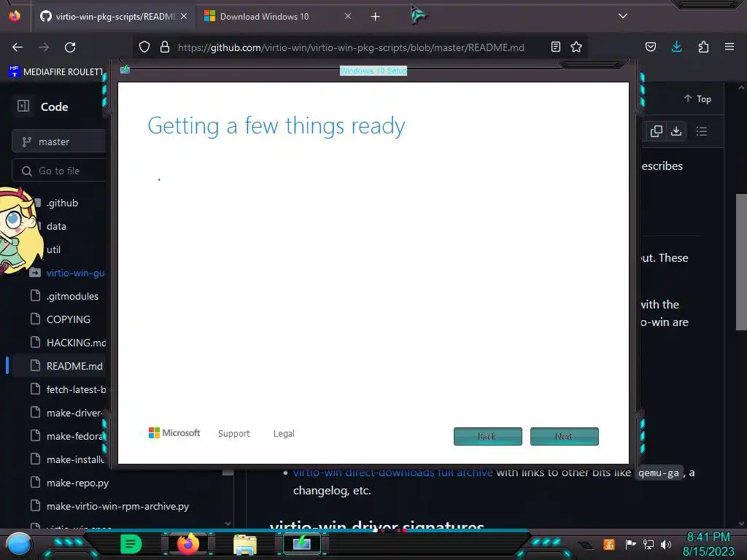Open network status tray icon
Image resolution: width=747 pixels, height=560 pixels.
(x=649, y=544)
